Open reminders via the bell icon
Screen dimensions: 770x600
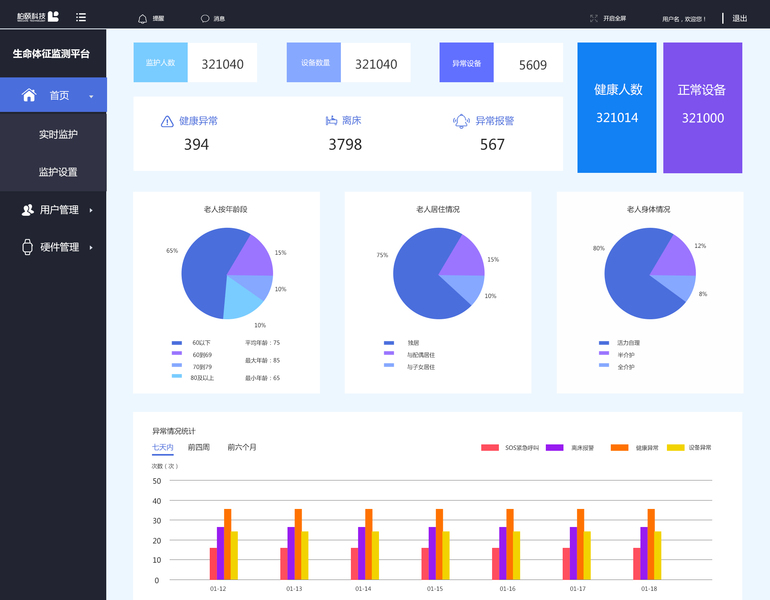click(x=142, y=19)
